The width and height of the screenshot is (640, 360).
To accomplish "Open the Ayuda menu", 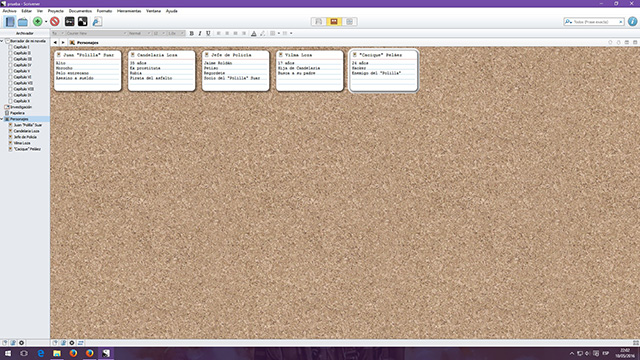I will (172, 11).
